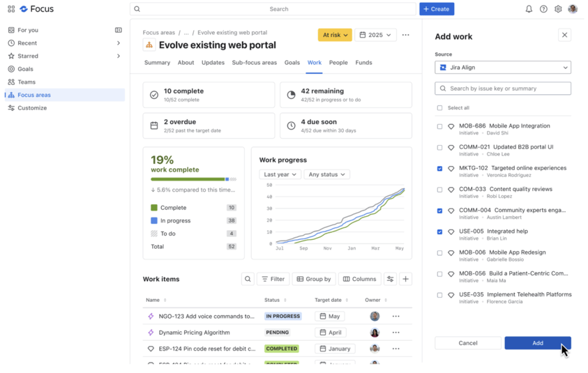The height and width of the screenshot is (373, 588).
Task: Close the Add work panel
Action: click(564, 35)
